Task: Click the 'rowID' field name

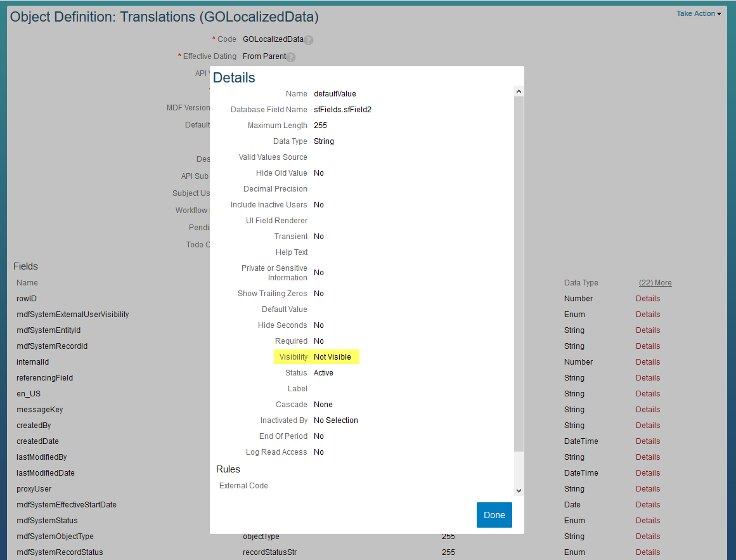Action: pyautogui.click(x=26, y=299)
